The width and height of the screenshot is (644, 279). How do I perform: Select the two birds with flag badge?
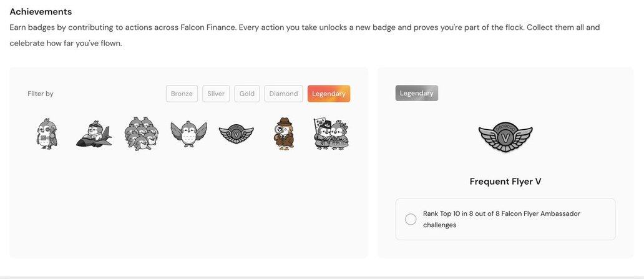(331, 134)
